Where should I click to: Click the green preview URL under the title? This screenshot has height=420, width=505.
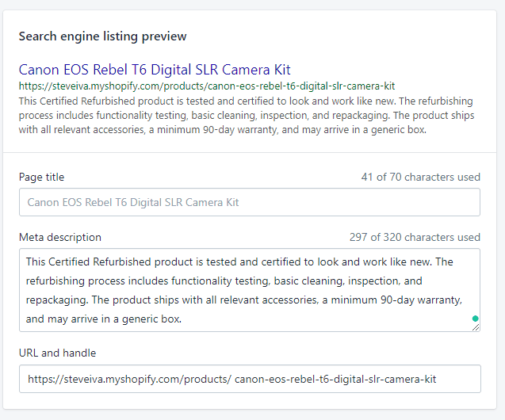tap(207, 86)
